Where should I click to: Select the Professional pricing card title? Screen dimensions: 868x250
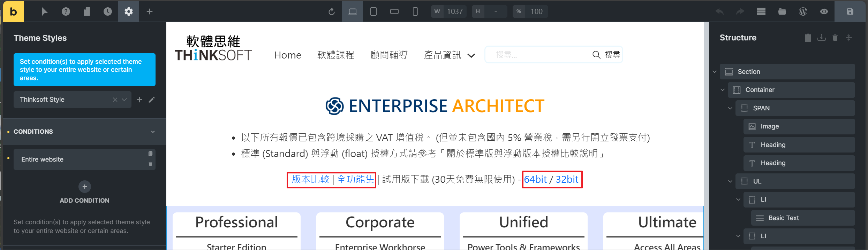click(x=236, y=222)
